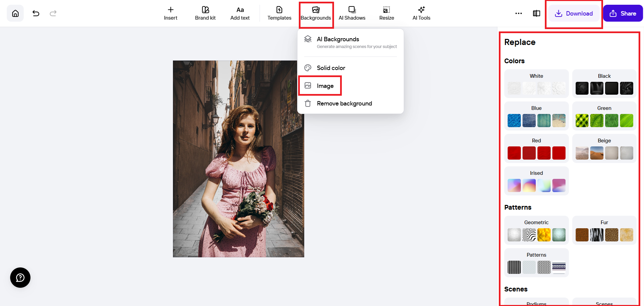The image size is (644, 306).
Task: Open the Geometric patterns category label
Action: point(536,222)
